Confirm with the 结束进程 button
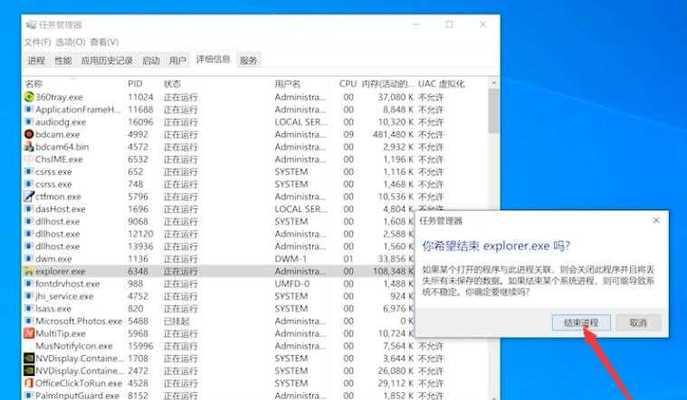The width and height of the screenshot is (687, 400). [x=581, y=323]
